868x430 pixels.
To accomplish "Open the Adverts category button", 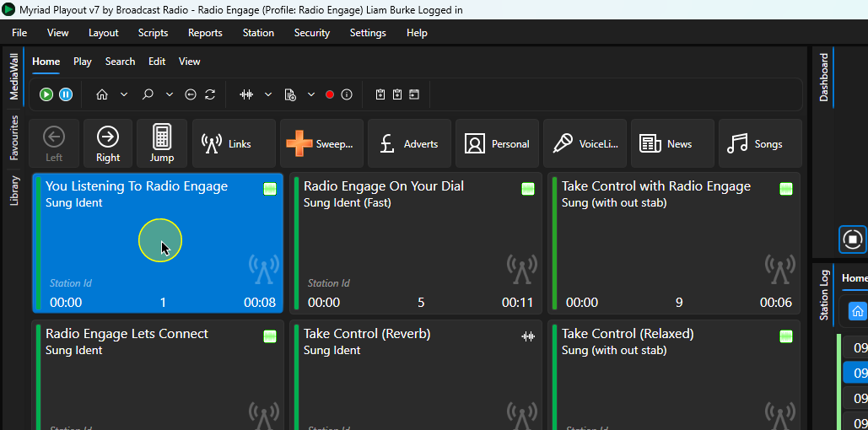I will [x=409, y=143].
